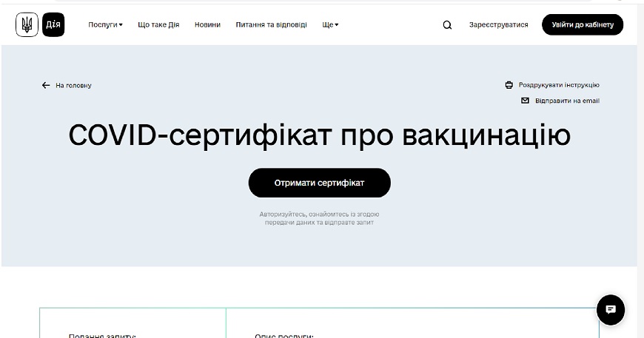Viewport: 644px width, 338px height.
Task: Go back via На головну link
Action: 73,85
